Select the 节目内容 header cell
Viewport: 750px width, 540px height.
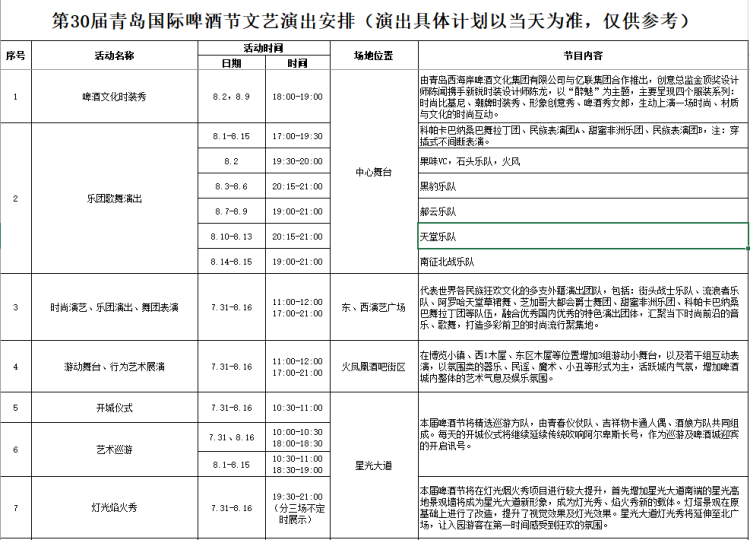[x=584, y=55]
